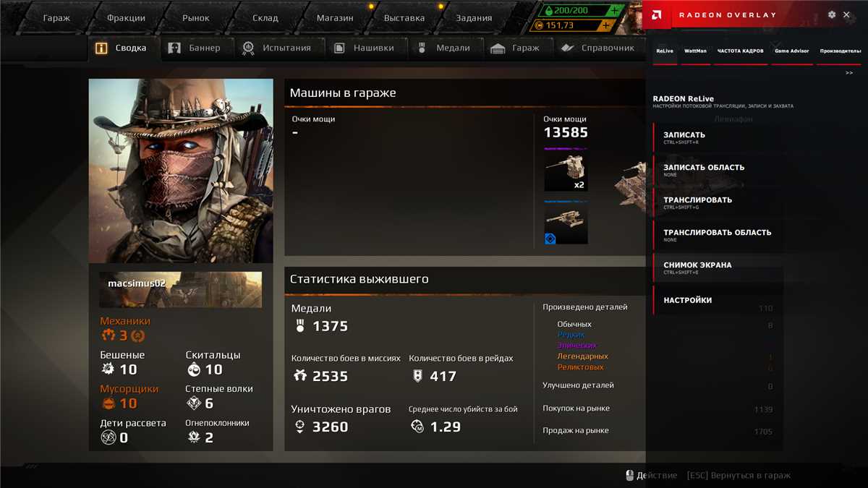Select the Game Advisor overlay tab
Viewport: 868px width, 488px height.
coord(792,51)
